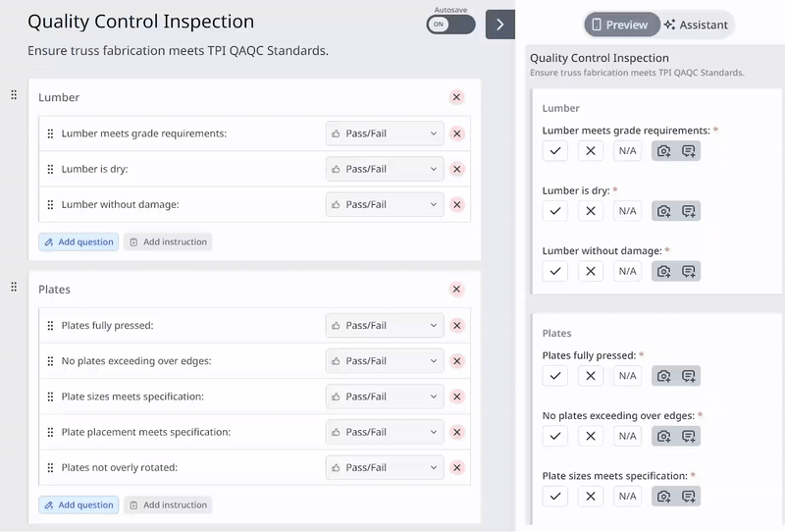
Task: Remove the 'Lumber is dry' question
Action: [456, 169]
